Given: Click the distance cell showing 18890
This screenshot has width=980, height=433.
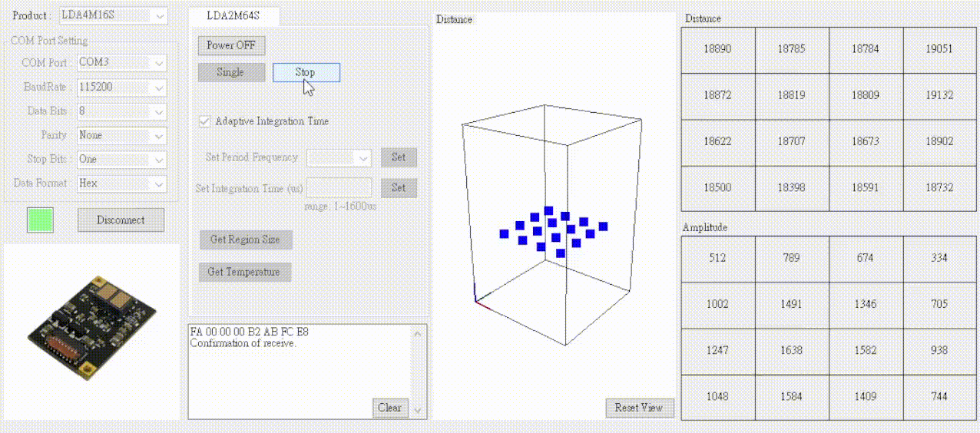Looking at the screenshot, I should pos(717,49).
